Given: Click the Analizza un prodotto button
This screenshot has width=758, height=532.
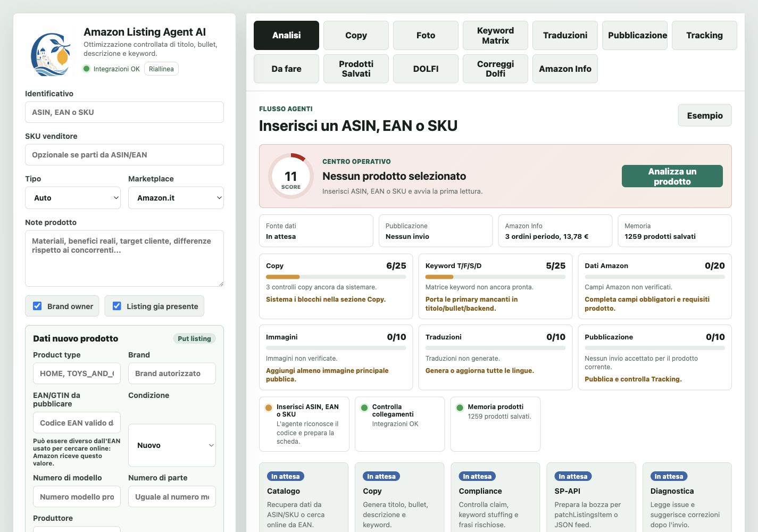Looking at the screenshot, I should tap(672, 176).
